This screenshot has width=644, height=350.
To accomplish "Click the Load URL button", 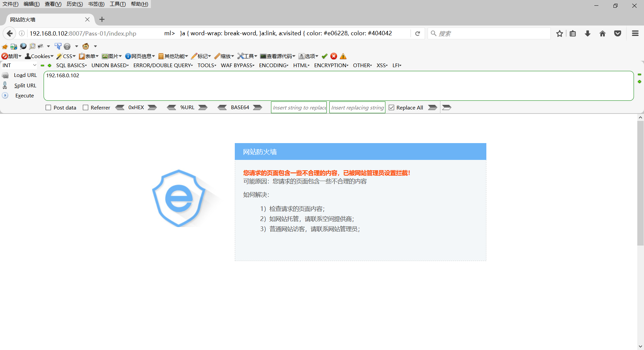I will click(x=25, y=75).
